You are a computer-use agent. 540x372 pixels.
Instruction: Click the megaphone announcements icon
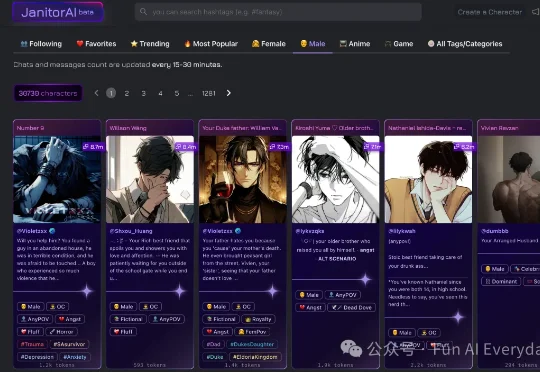tap(536, 12)
